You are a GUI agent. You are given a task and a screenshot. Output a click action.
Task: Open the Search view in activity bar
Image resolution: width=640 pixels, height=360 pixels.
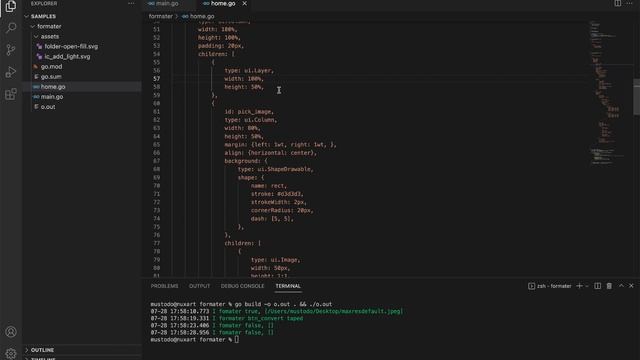tap(11, 28)
